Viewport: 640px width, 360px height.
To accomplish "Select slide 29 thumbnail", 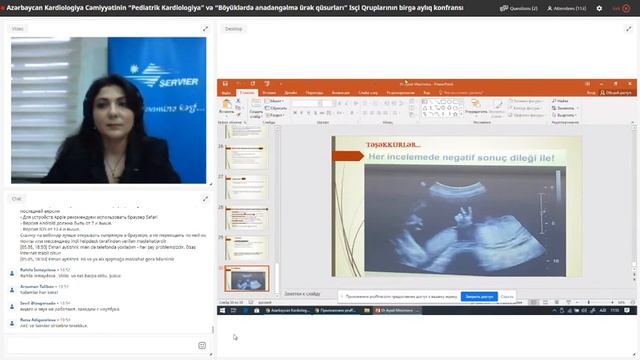I will pyautogui.click(x=247, y=248).
